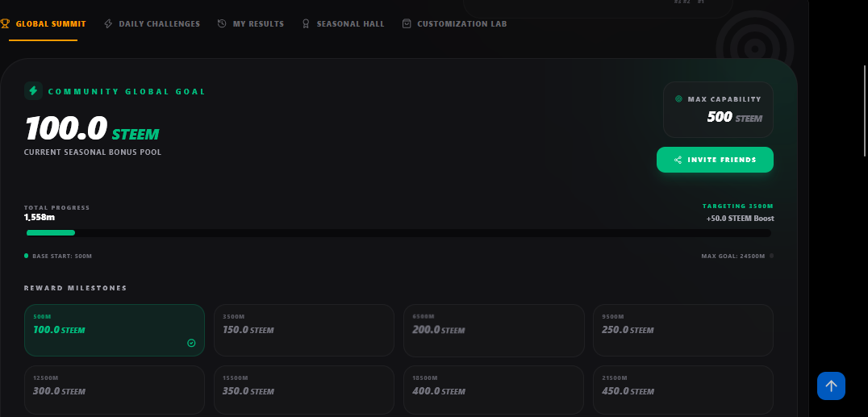Click the trophy icon beside Global Summit
868x417 pixels.
pos(5,24)
